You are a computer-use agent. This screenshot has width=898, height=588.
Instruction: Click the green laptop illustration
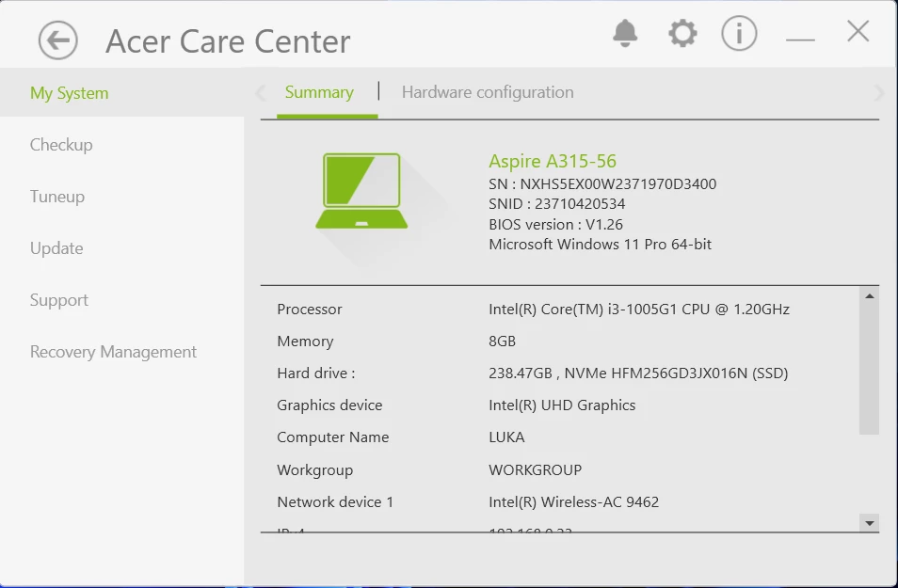click(x=361, y=191)
